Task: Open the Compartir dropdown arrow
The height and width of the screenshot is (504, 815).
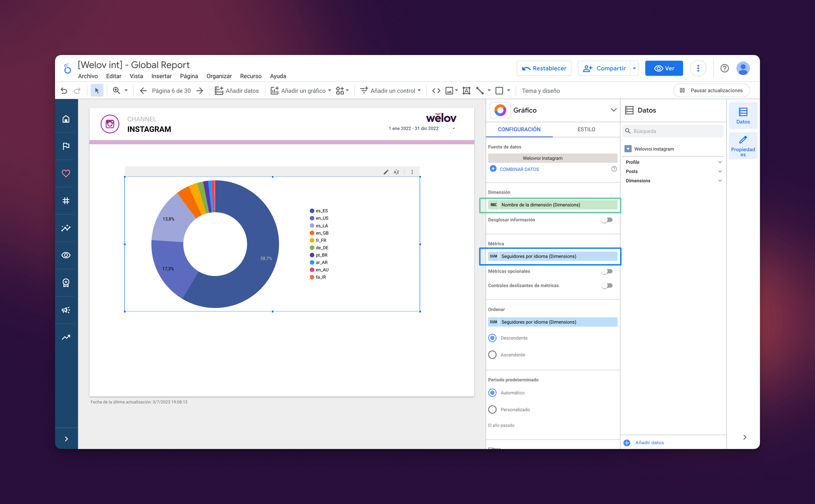Action: coord(634,68)
